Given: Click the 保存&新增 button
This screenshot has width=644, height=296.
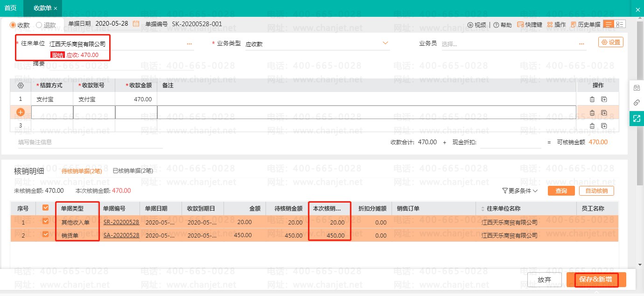Looking at the screenshot, I should 596,280.
